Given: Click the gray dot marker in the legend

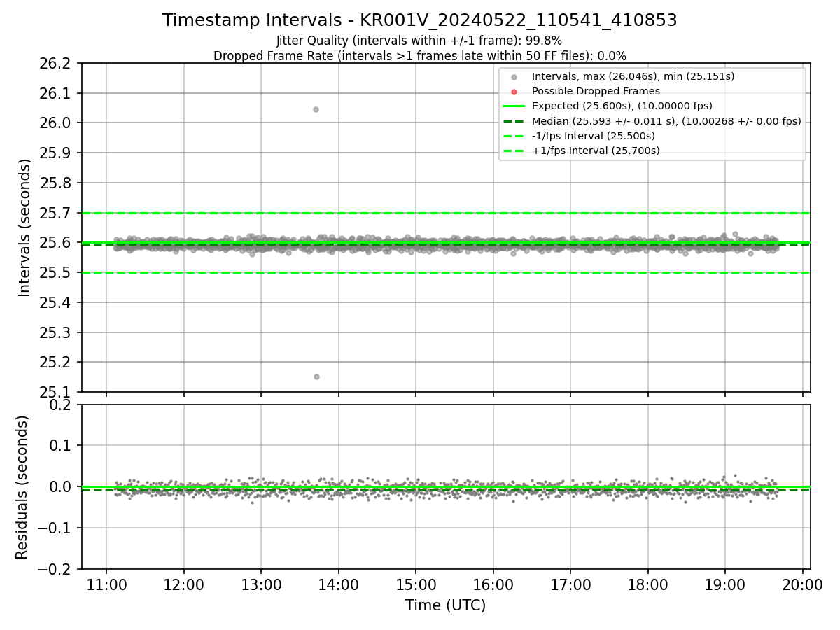Looking at the screenshot, I should tap(514, 77).
